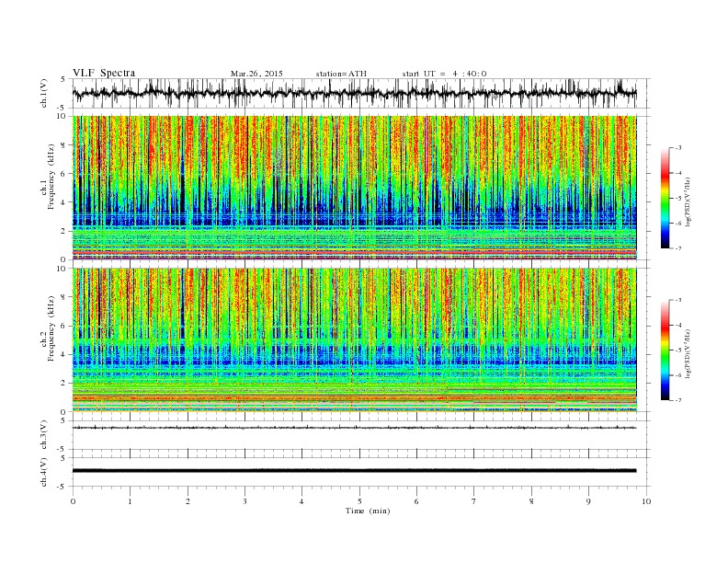Click the "start UT = 4 :40: 0" text

click(x=444, y=74)
